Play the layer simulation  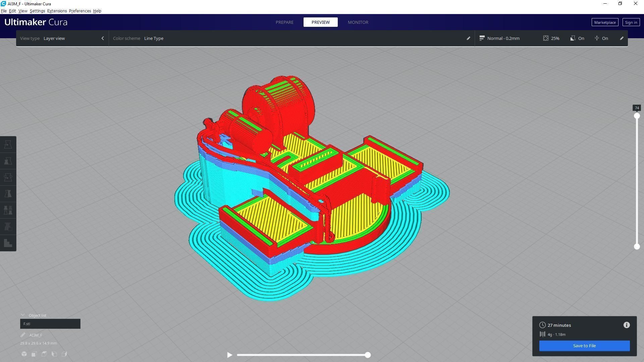click(229, 355)
